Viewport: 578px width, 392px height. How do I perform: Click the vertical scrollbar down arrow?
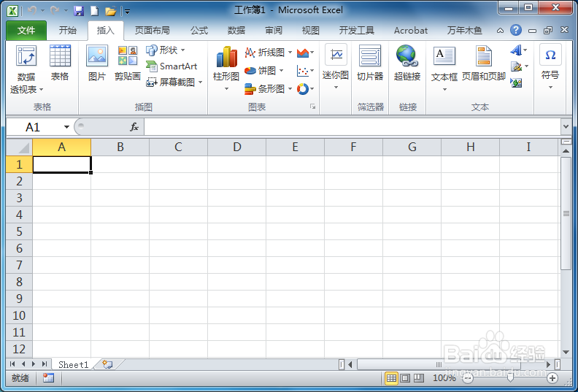click(566, 352)
